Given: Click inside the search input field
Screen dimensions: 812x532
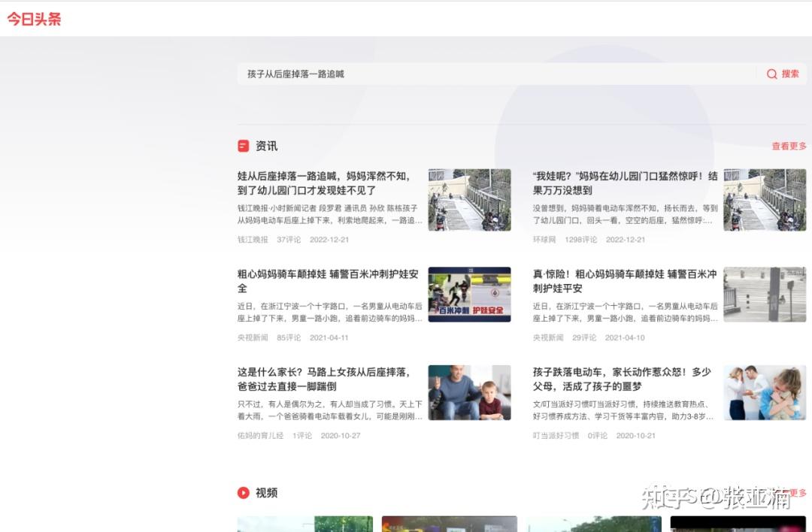Looking at the screenshot, I should pyautogui.click(x=451, y=74).
